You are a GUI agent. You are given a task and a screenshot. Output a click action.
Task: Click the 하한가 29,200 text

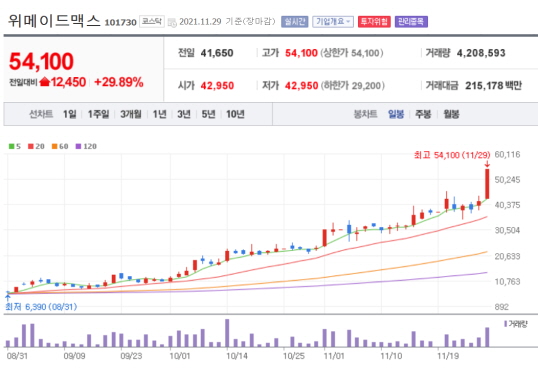[353, 85]
